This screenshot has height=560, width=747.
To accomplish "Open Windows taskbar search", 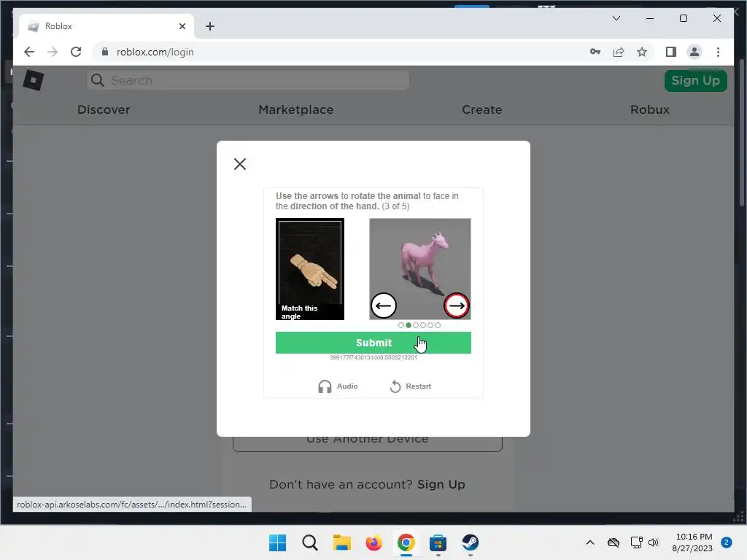I will pyautogui.click(x=309, y=542).
